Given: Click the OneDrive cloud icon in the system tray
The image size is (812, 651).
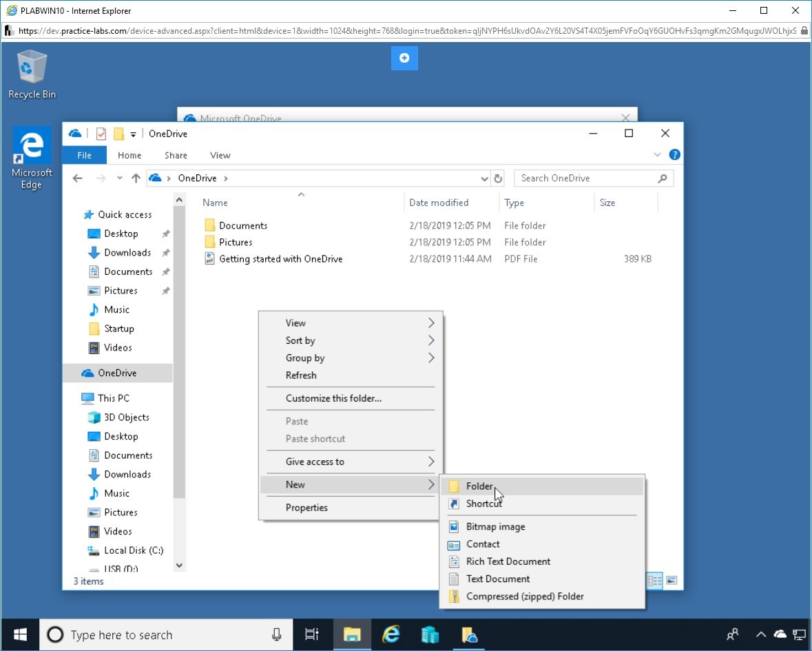Looking at the screenshot, I should click(780, 634).
